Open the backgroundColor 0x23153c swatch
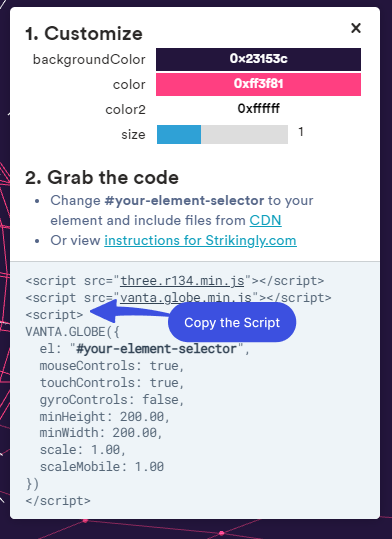 pyautogui.click(x=258, y=59)
